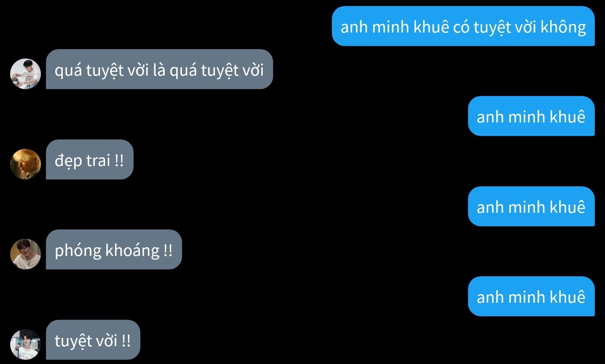Select the 'tuyệt vời !!' reply bubble
Viewport: 605px width, 364px height.
[x=93, y=340]
